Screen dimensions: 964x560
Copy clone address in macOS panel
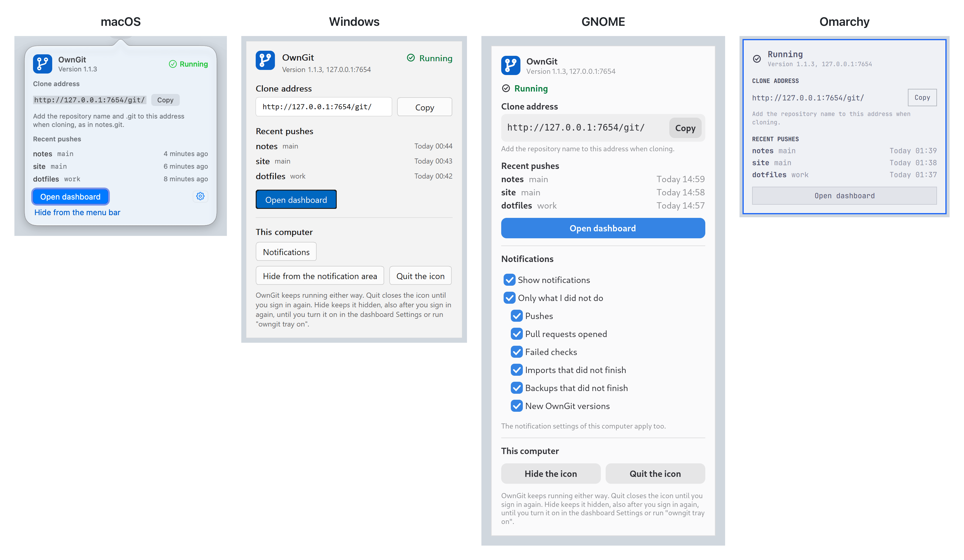click(x=165, y=100)
